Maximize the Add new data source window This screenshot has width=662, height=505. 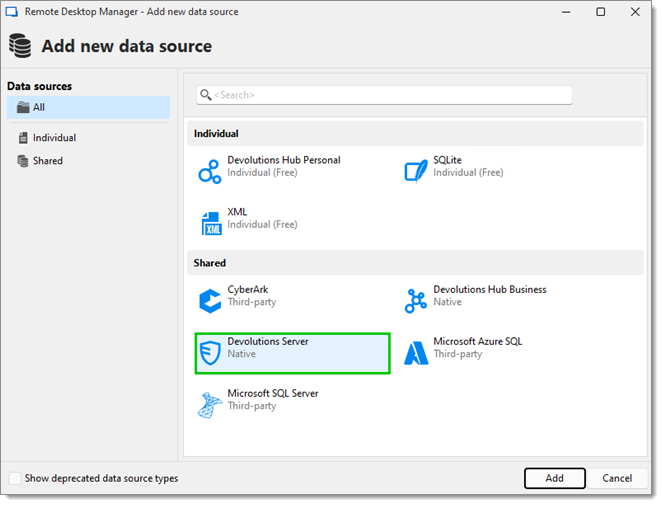click(x=600, y=12)
